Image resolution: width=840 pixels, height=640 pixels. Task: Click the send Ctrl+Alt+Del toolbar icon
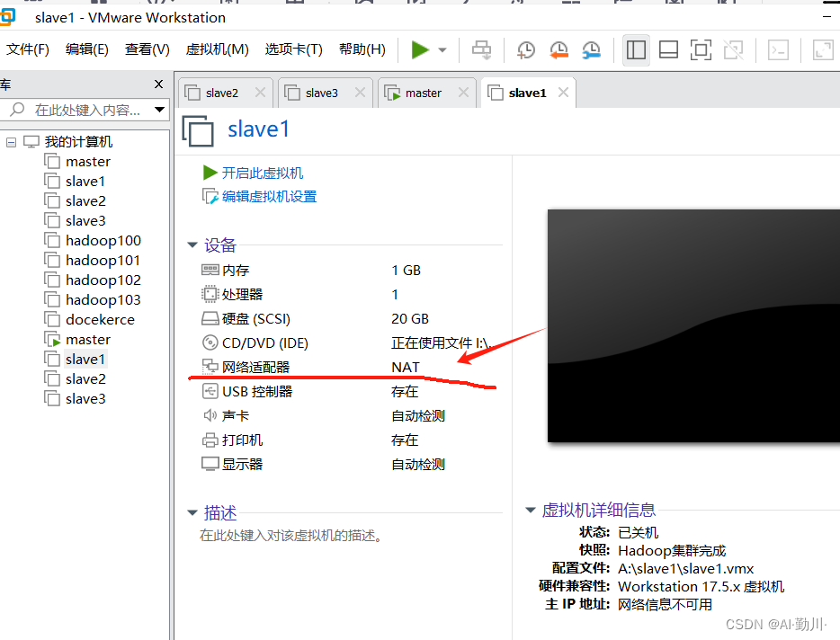click(481, 49)
